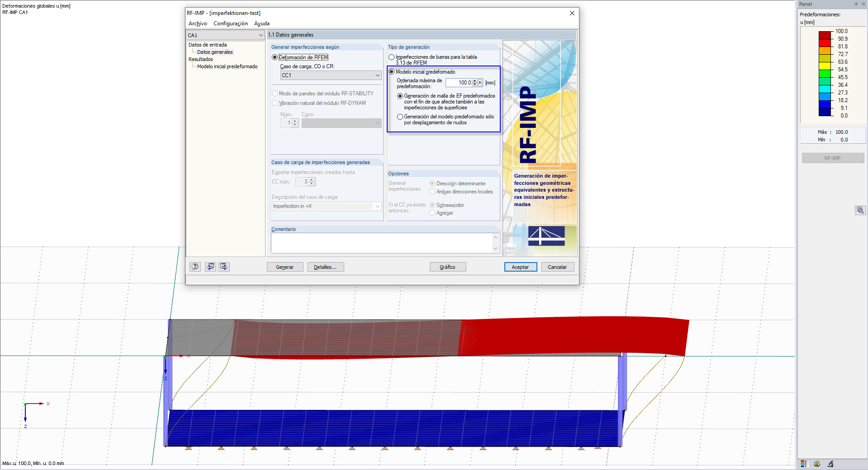Screen dimensions: 868x470
Task: Open the CC1 load case dropdown
Action: pyautogui.click(x=331, y=75)
